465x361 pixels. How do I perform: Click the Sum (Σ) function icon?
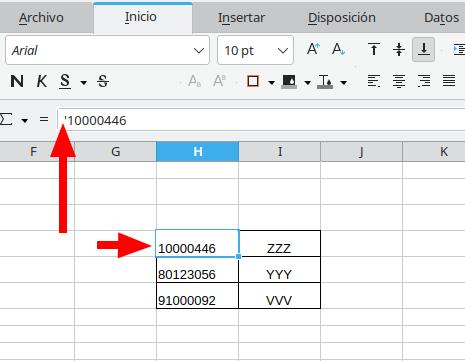click(6, 119)
